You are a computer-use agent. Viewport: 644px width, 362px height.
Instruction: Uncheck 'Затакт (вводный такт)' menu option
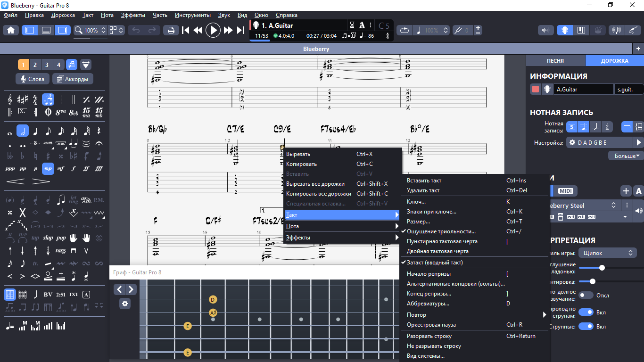[x=435, y=263]
